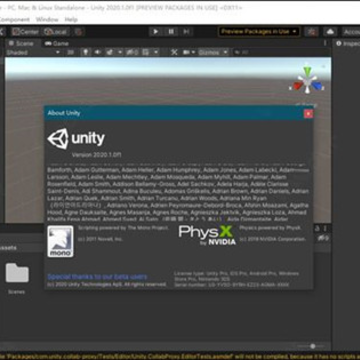
Task: Click 'Physics powered by PhysX' text
Action: 270,228
